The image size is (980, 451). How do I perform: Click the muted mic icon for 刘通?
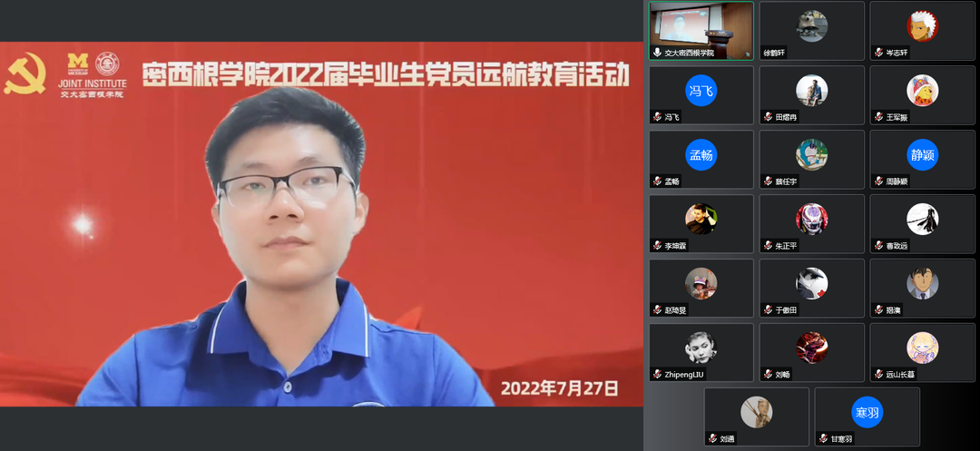[x=712, y=438]
